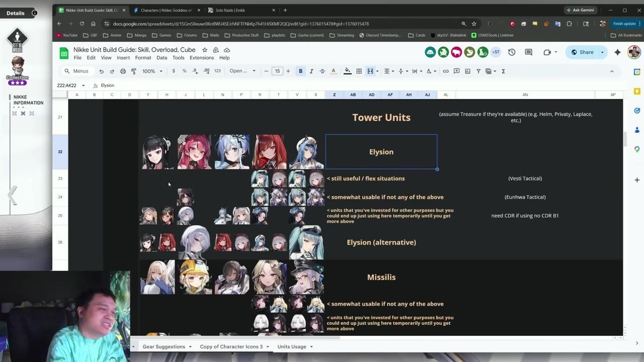Open the File menu
Image resolution: width=644 pixels, height=362 pixels.
point(77,58)
